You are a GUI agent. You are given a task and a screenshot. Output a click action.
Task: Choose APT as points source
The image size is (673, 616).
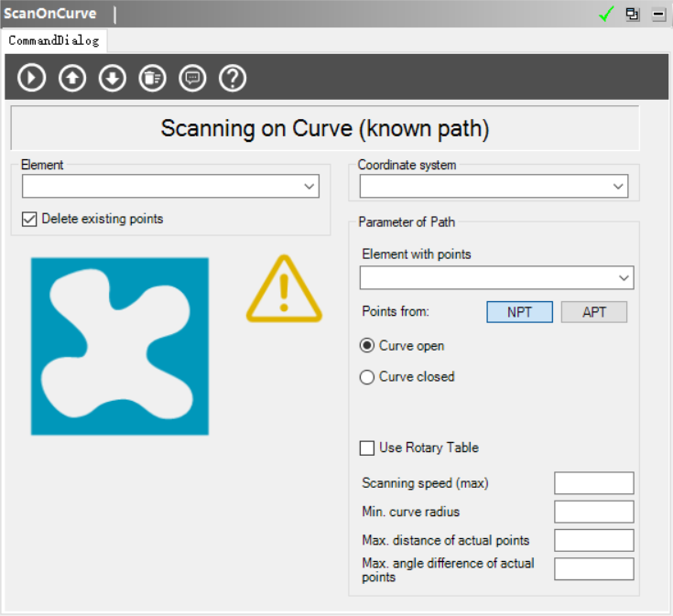coord(593,312)
